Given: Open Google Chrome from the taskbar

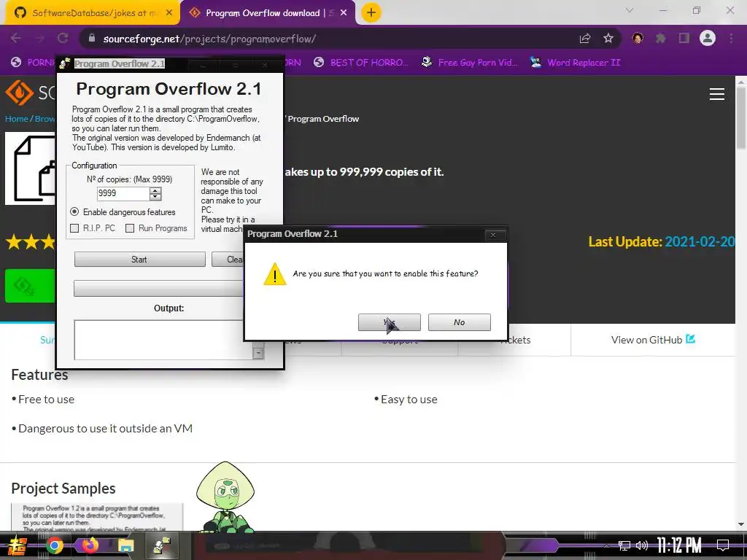Looking at the screenshot, I should pos(54,545).
